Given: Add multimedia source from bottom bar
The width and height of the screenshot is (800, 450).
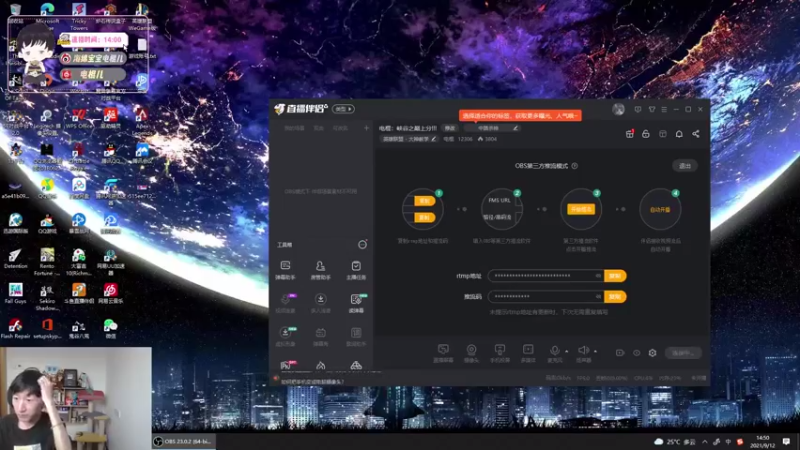Looking at the screenshot, I should click(x=528, y=353).
